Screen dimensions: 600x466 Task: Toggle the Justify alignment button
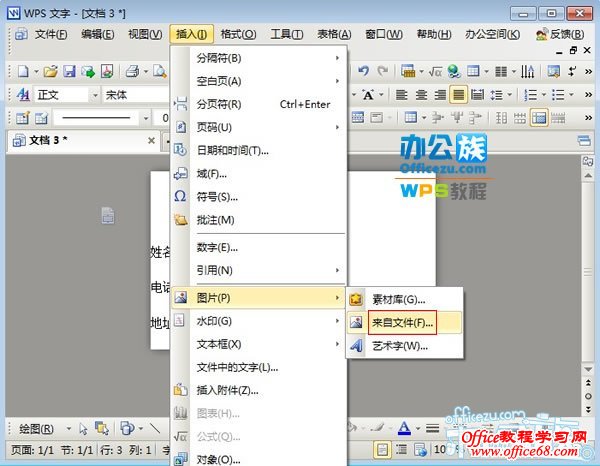(x=458, y=95)
